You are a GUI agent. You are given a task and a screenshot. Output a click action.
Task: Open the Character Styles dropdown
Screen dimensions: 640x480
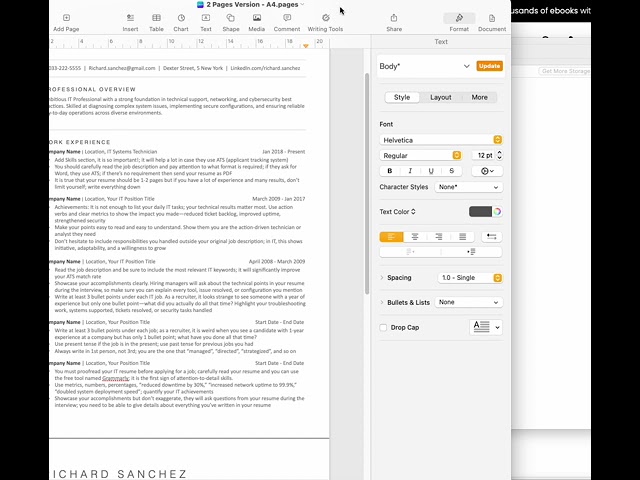468,187
